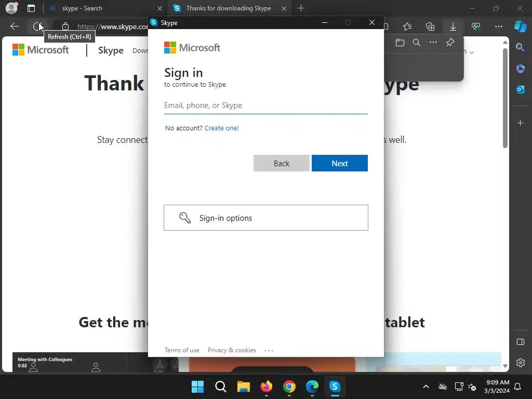Open Sign-in options
This screenshot has height=399, width=532.
(x=266, y=218)
